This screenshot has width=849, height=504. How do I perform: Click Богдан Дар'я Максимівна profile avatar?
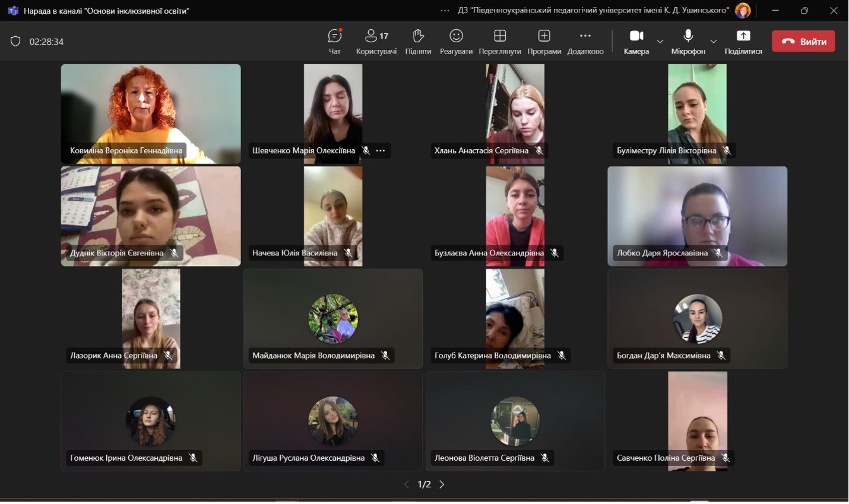[x=698, y=319]
